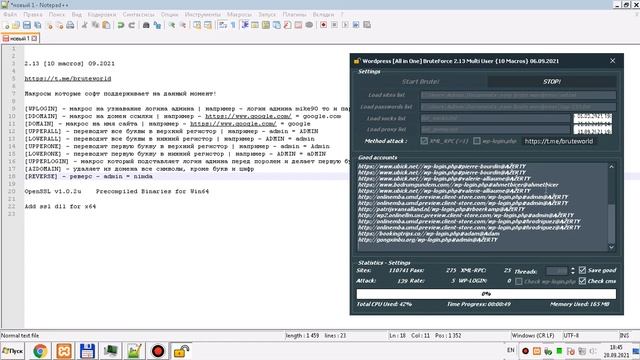The height and width of the screenshot is (360, 640).
Task: Click the STOP! button in the dialog
Action: [x=552, y=82]
